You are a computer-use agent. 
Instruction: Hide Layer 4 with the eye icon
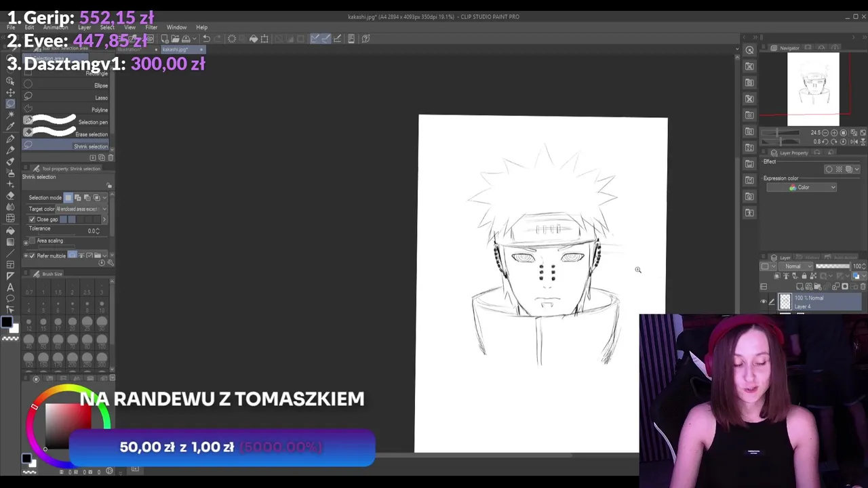(764, 302)
